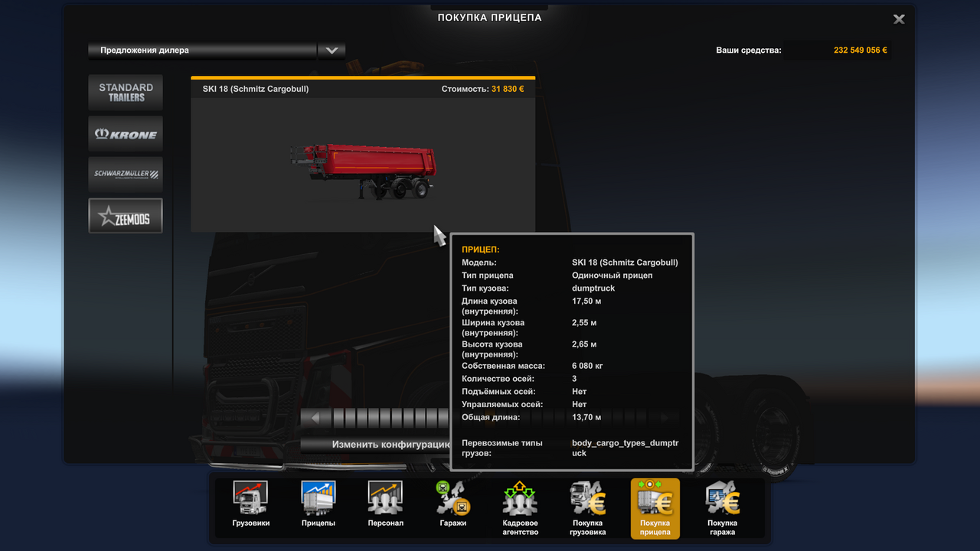
Task: Click the balance 232 549 056 €
Action: pyautogui.click(x=861, y=51)
